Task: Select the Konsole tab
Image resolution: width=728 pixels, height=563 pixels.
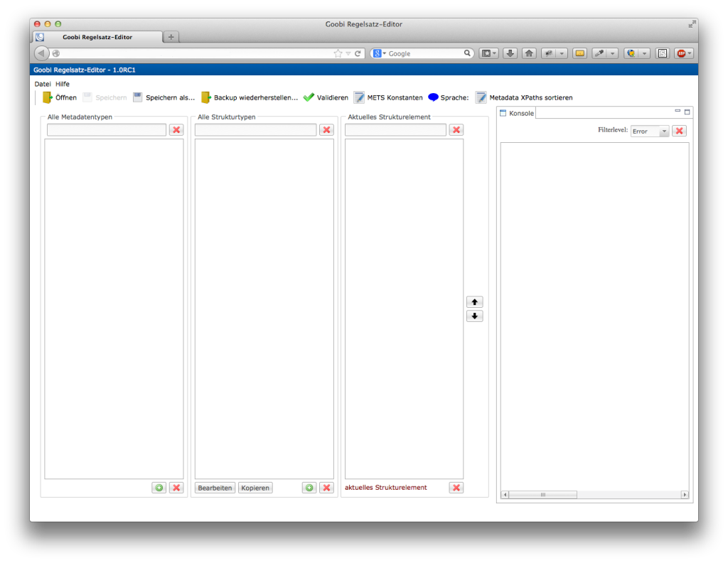Action: pos(516,113)
